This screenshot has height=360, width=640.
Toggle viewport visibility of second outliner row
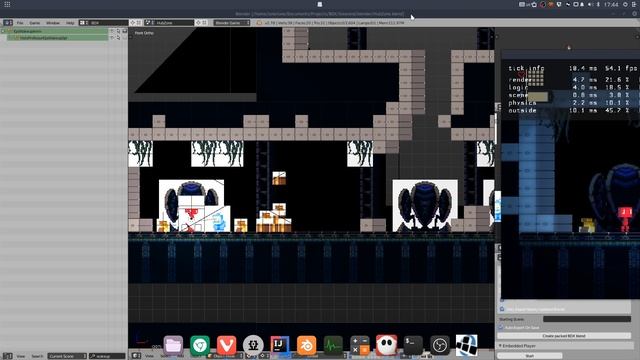pyautogui.click(x=112, y=38)
